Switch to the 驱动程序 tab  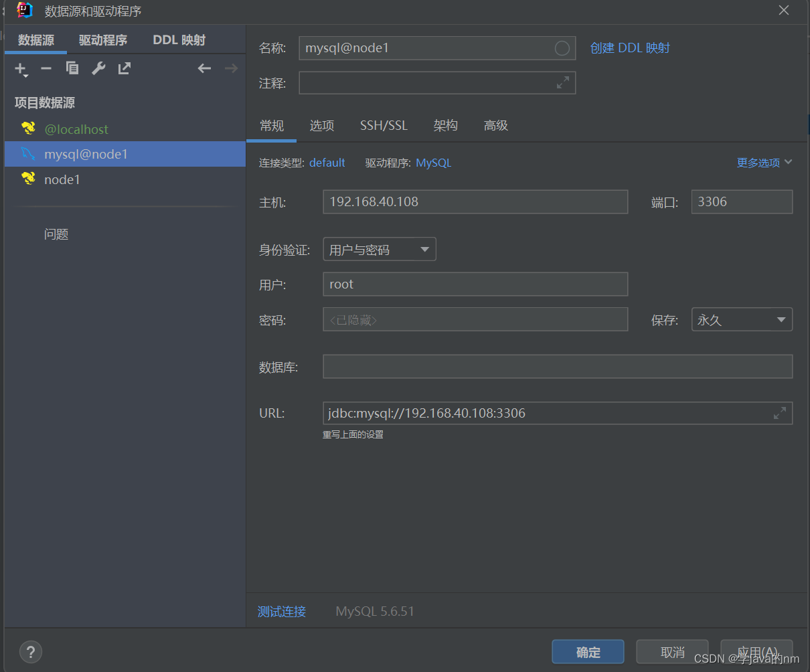103,40
